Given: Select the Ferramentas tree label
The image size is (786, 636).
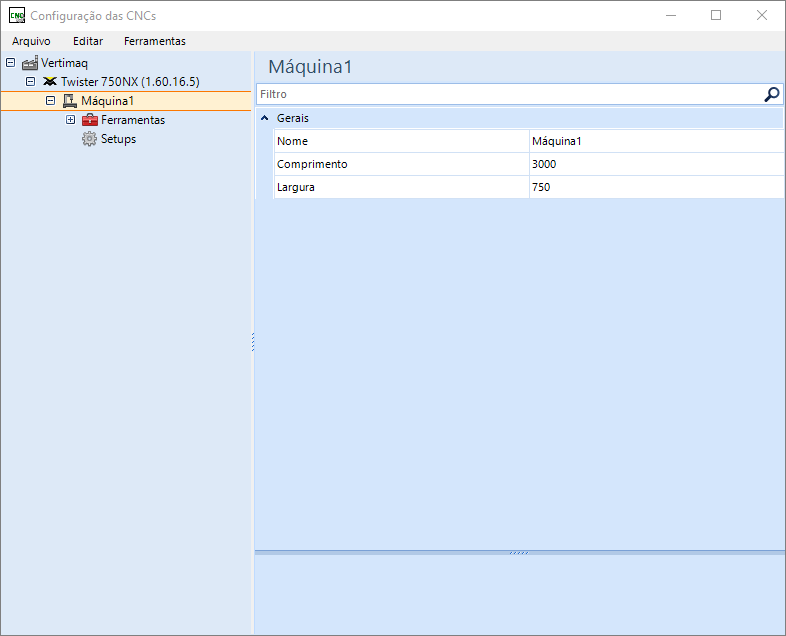Looking at the screenshot, I should coord(133,120).
